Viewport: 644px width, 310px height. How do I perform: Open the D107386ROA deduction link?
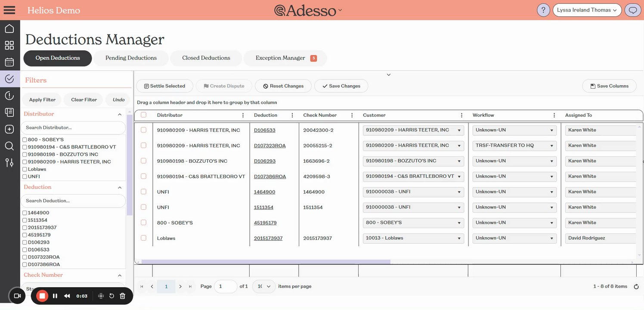tap(270, 177)
